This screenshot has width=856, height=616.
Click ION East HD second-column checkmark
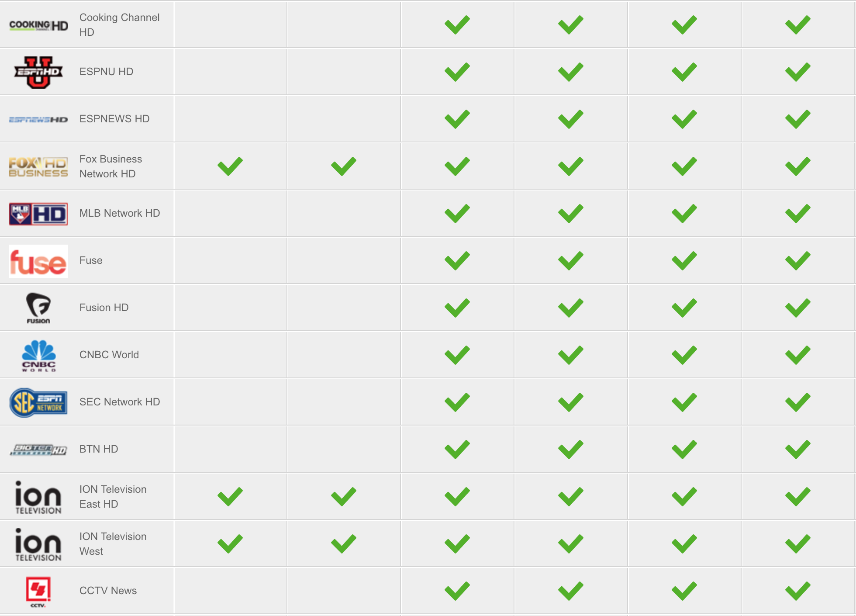coord(344,497)
